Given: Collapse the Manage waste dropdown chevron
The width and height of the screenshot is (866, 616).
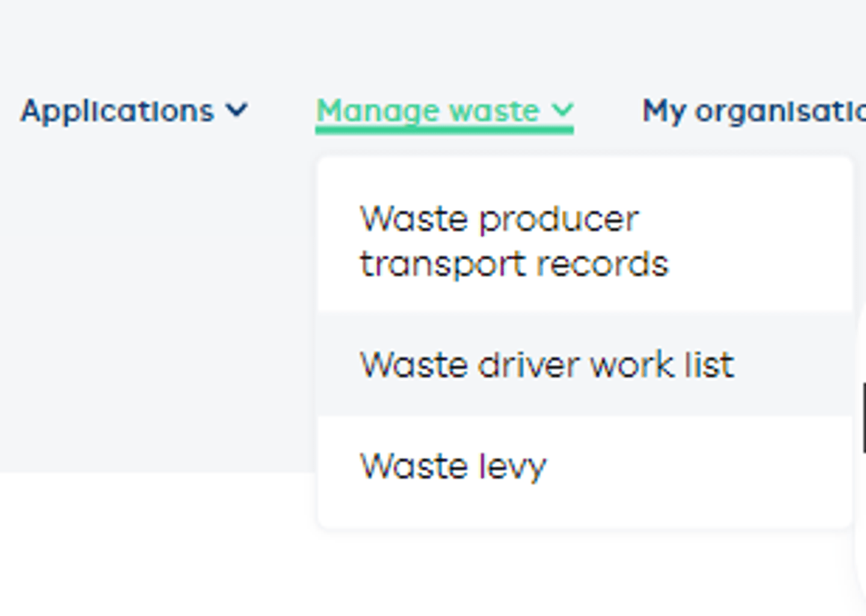Looking at the screenshot, I should click(564, 110).
